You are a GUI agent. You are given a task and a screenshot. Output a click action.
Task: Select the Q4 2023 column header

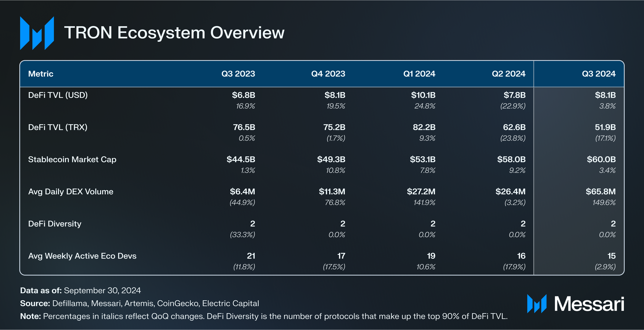click(328, 74)
